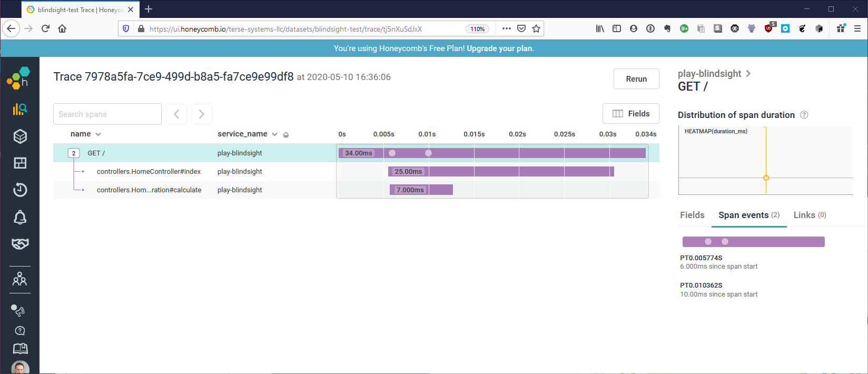Go to previous span search result
The width and height of the screenshot is (868, 374).
[x=176, y=114]
